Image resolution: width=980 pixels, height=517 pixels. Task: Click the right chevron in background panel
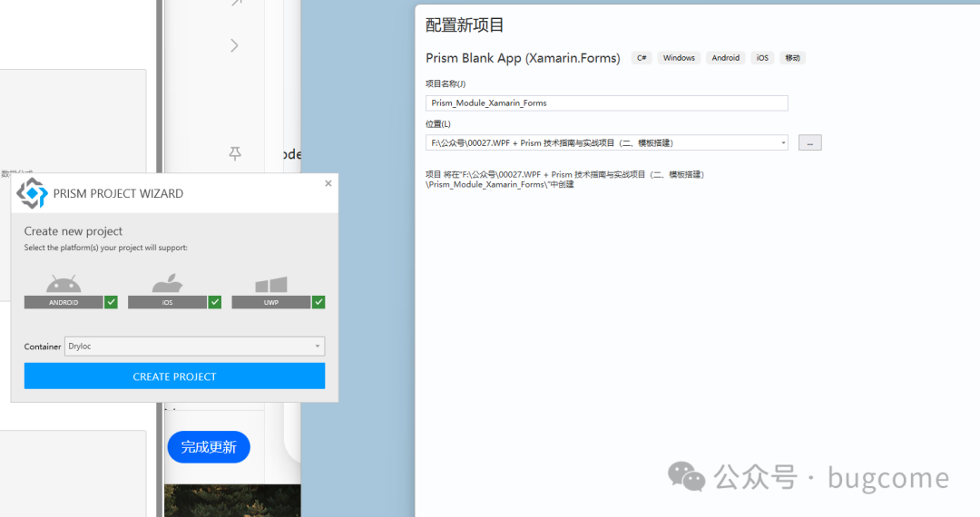234,45
